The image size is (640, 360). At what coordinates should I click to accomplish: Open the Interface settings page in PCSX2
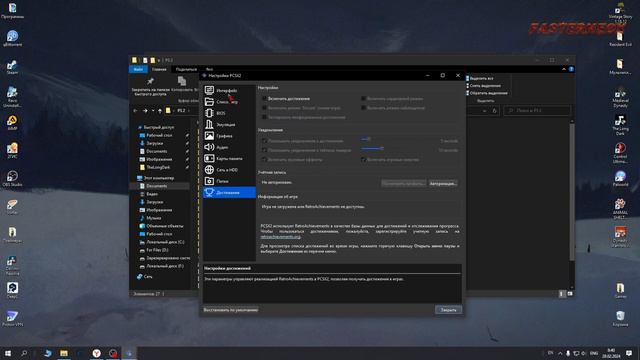click(x=229, y=90)
